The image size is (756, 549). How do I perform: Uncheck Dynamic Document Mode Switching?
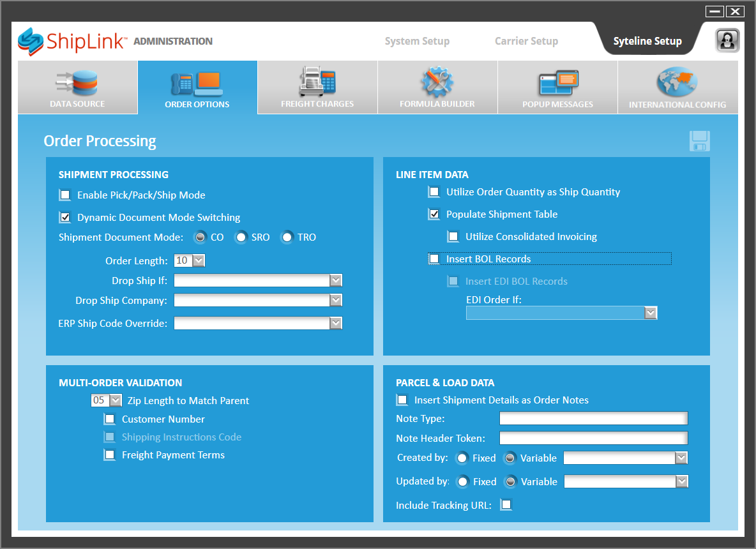pos(65,218)
